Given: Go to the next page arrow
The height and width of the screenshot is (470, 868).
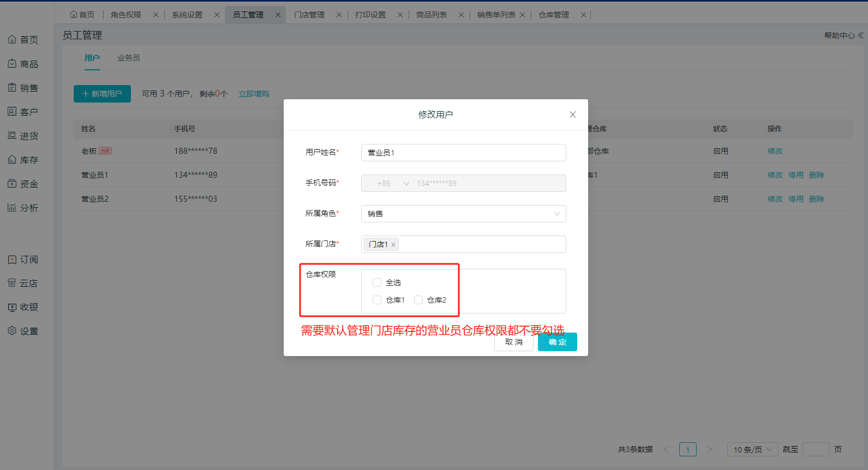Looking at the screenshot, I should click(x=710, y=449).
